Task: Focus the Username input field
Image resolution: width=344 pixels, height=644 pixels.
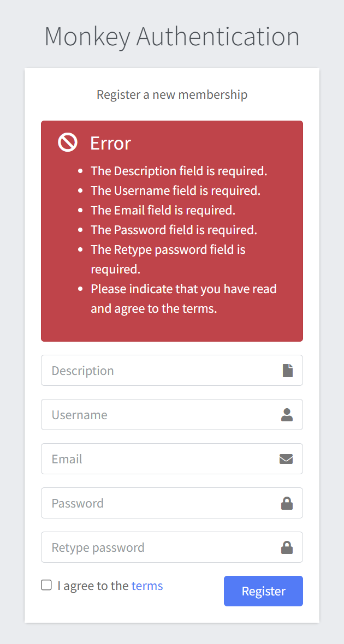Action: 172,415
